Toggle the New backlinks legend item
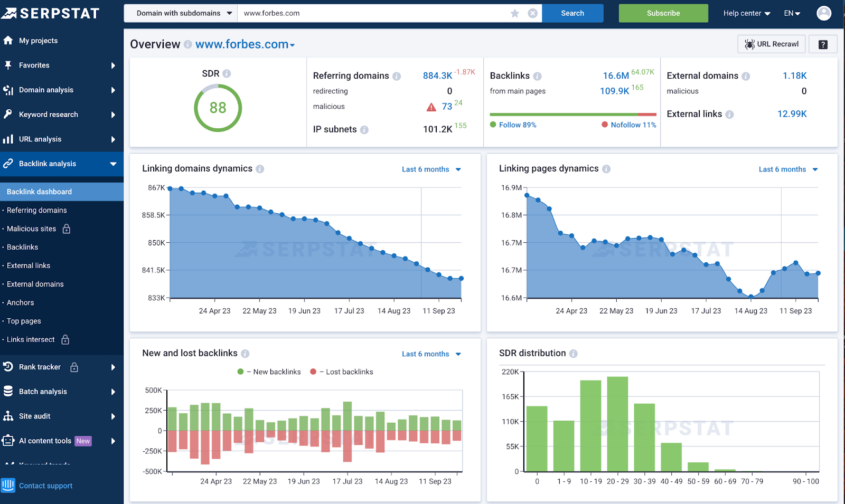 (269, 372)
